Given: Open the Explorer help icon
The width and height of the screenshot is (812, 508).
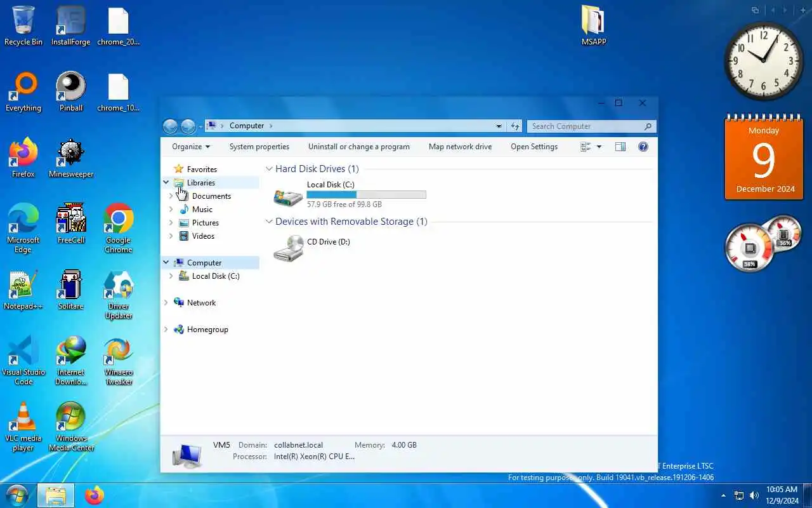Looking at the screenshot, I should coord(643,147).
